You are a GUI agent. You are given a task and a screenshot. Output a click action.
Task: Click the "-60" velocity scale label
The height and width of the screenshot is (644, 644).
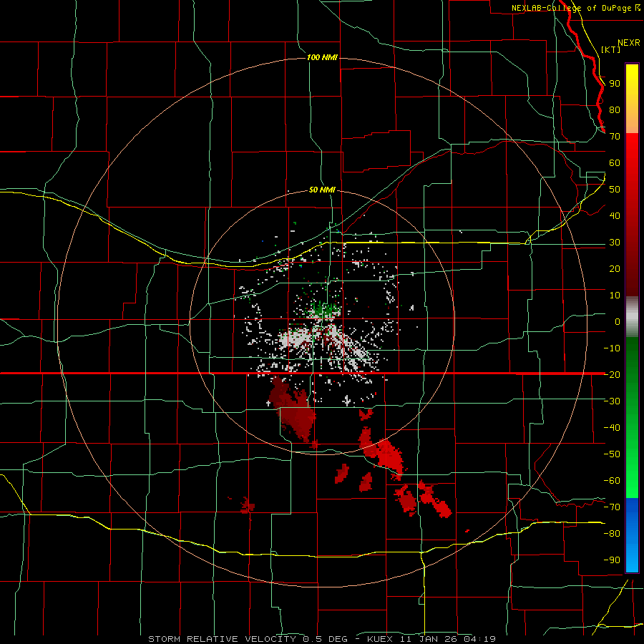point(612,481)
